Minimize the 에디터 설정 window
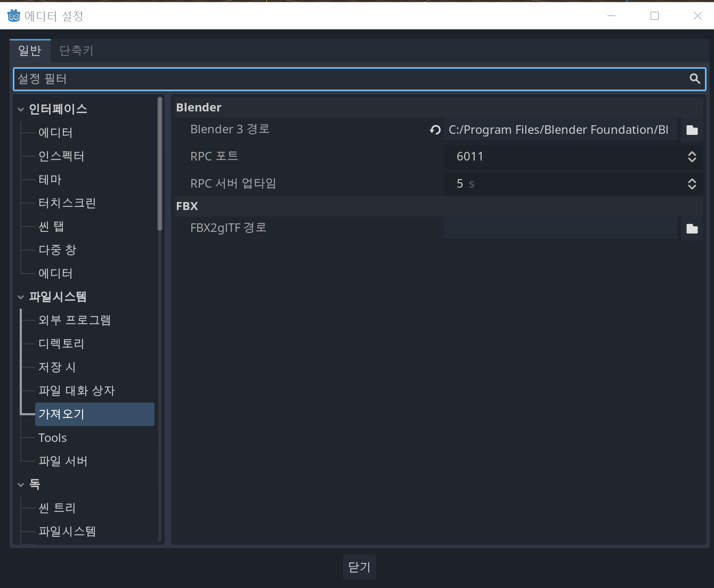Viewport: 714px width, 588px height. pyautogui.click(x=612, y=16)
